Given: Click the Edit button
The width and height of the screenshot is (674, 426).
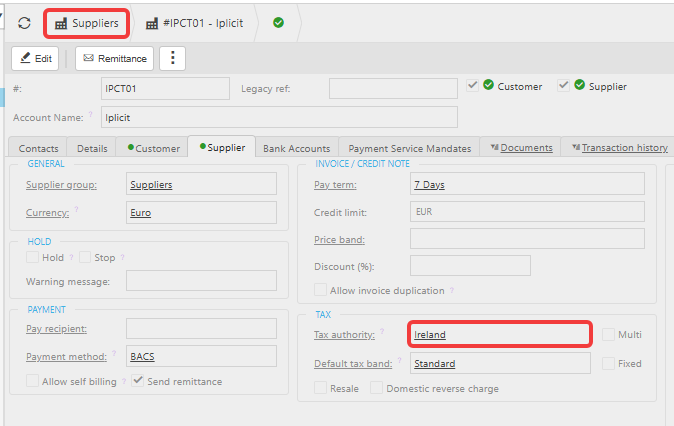Looking at the screenshot, I should [x=35, y=58].
